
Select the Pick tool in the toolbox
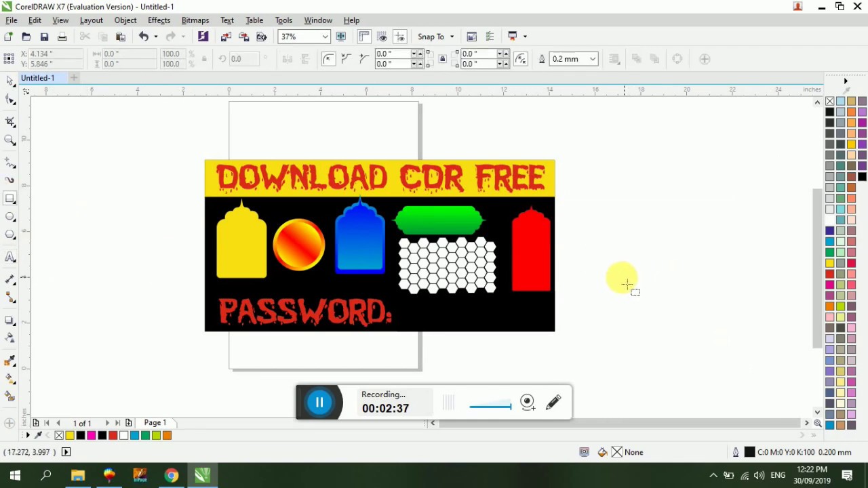(10, 81)
